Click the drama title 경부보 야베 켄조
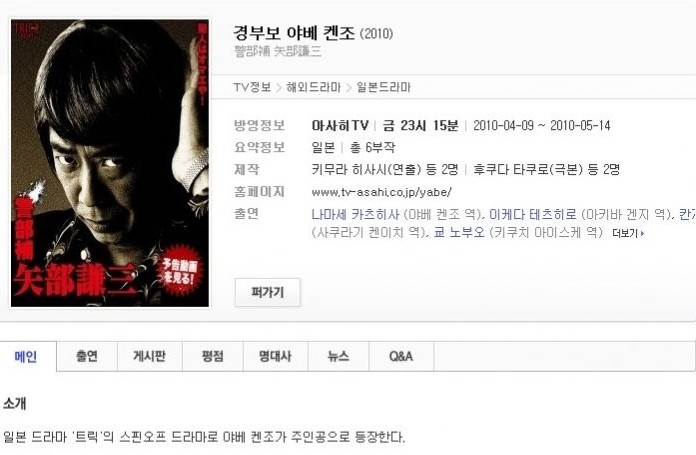 click(294, 33)
